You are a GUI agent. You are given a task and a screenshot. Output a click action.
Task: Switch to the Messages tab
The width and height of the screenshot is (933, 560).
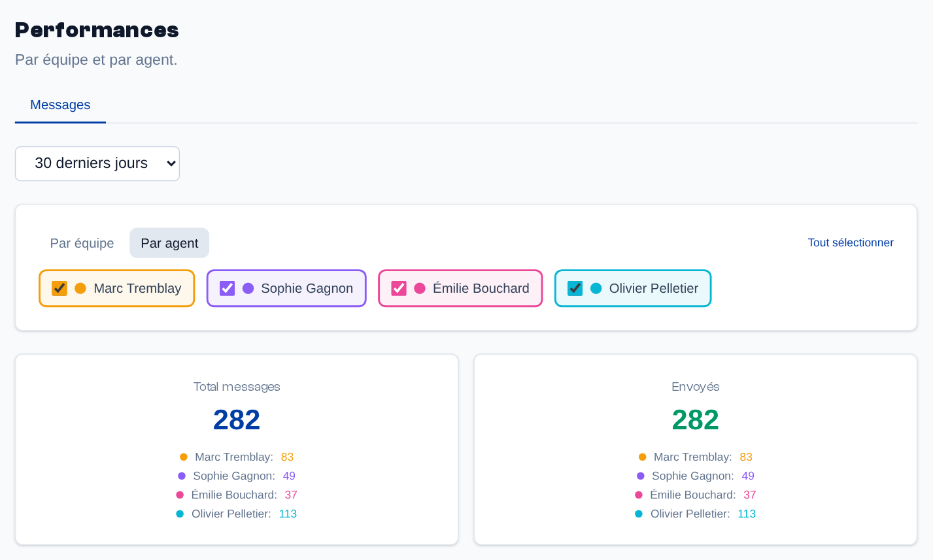tap(60, 105)
